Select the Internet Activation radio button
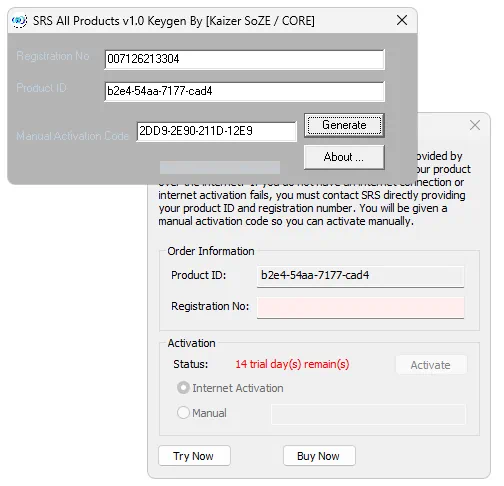504x486 pixels. point(183,388)
